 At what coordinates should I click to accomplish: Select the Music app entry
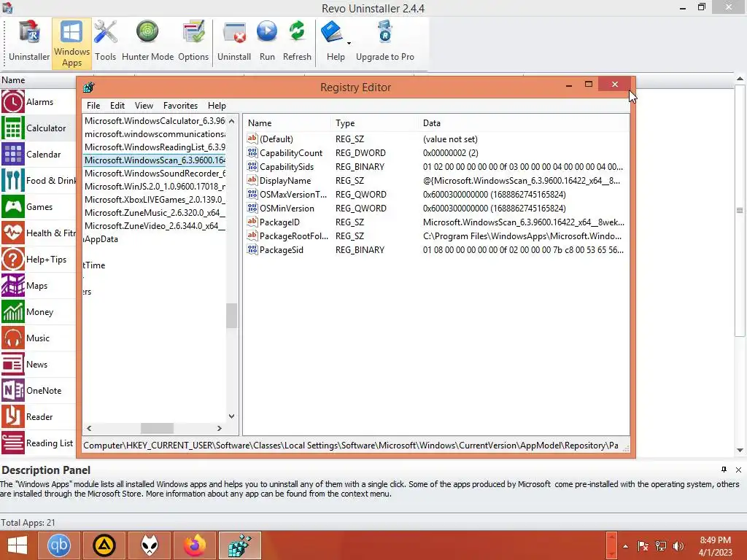click(x=38, y=338)
